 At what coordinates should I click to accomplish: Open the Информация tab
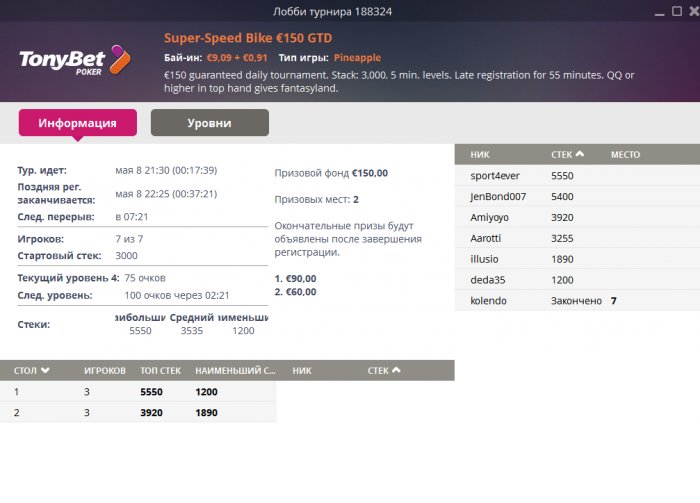coord(78,123)
